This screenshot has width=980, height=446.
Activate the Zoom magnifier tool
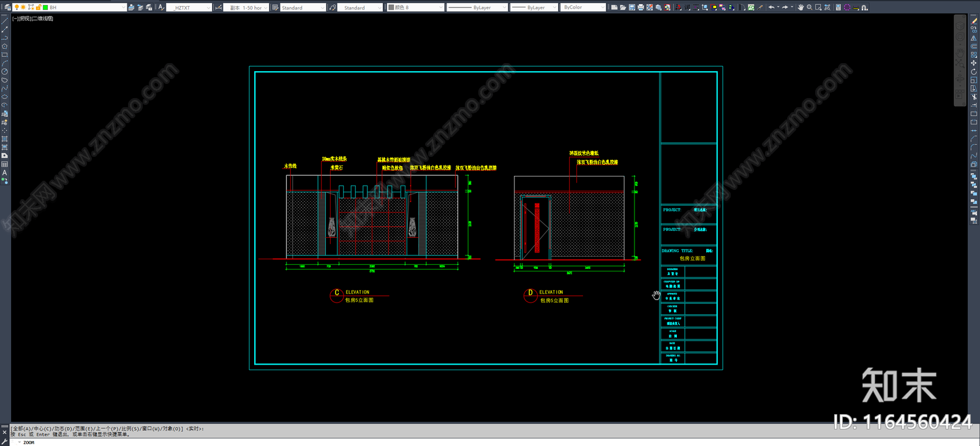tap(809, 7)
